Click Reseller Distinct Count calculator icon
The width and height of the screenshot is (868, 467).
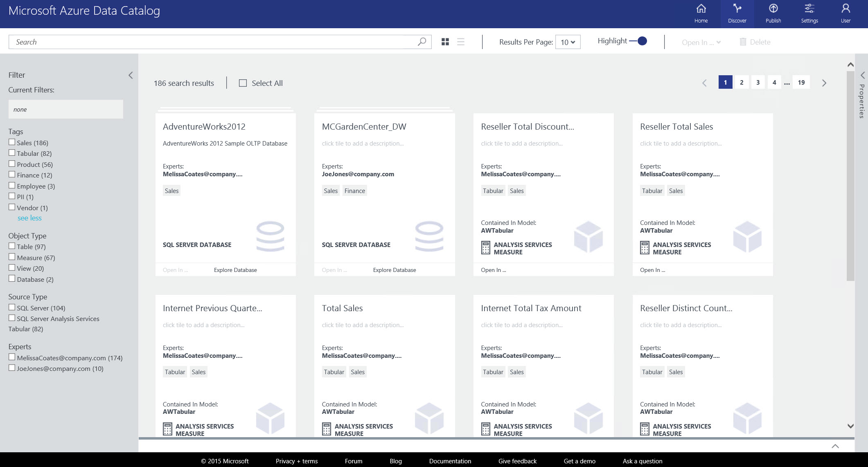click(645, 429)
